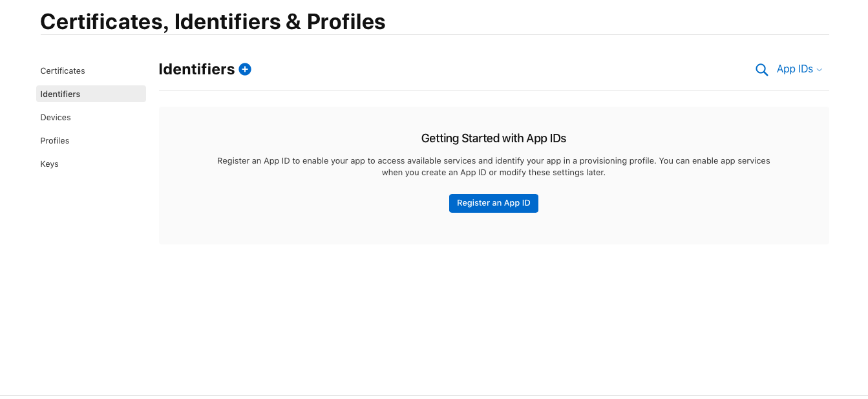Screen dimensions: 868x399
Task: Open the Profiles sidebar section
Action: coord(55,140)
